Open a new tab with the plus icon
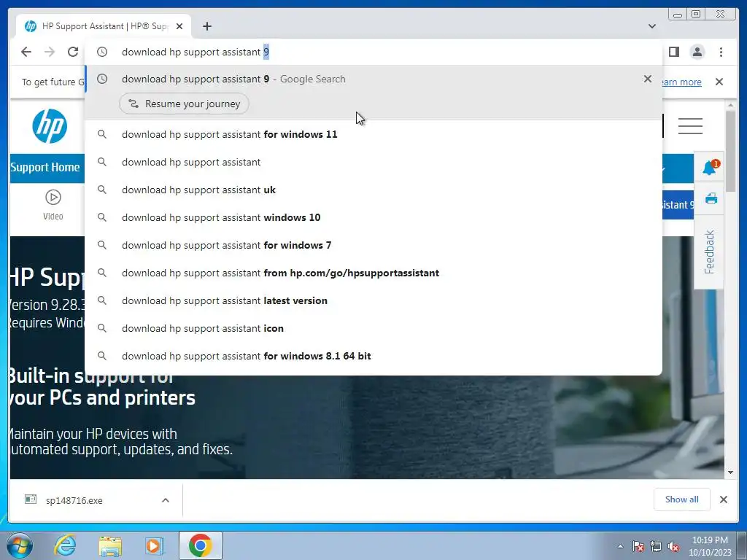747x560 pixels. [x=206, y=26]
